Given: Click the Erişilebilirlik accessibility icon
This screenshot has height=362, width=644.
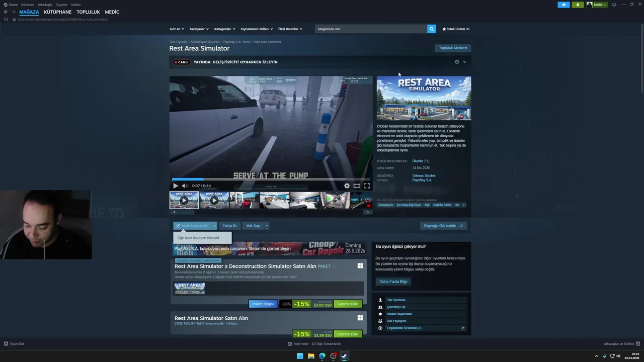Looking at the screenshot, I should pos(380,328).
